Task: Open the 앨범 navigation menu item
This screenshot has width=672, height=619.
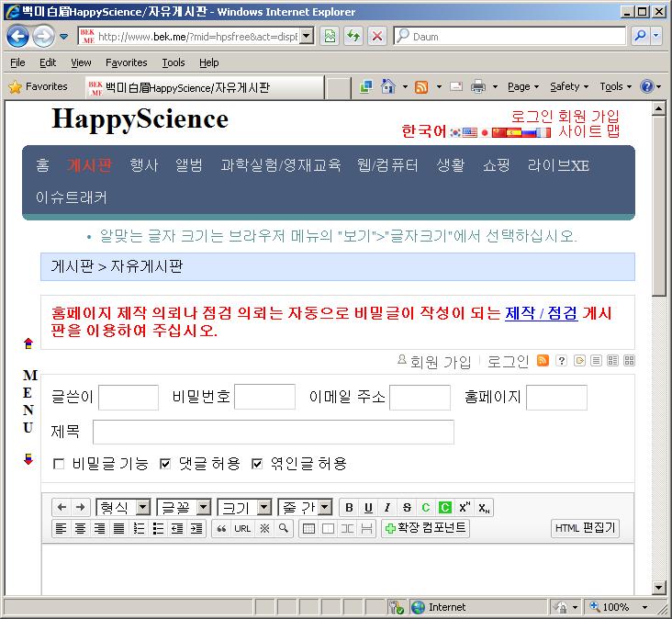Action: pyautogui.click(x=189, y=165)
